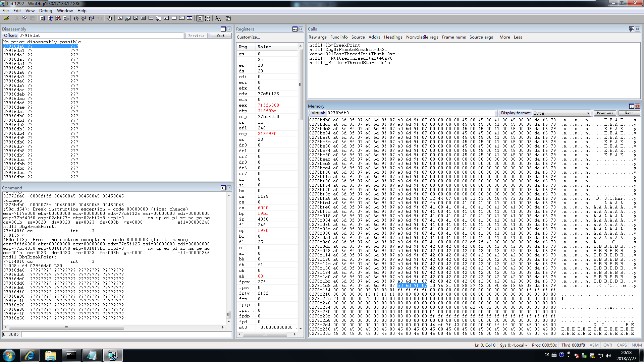The height and width of the screenshot is (362, 644).
Task: Click the Disassembly panel toolbar icon
Action: pos(223,29)
